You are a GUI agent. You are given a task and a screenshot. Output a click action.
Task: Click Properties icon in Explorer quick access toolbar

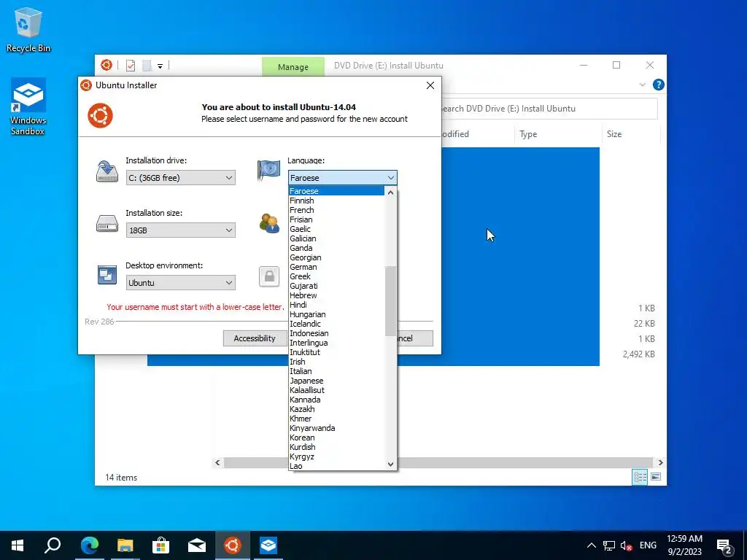tap(131, 65)
